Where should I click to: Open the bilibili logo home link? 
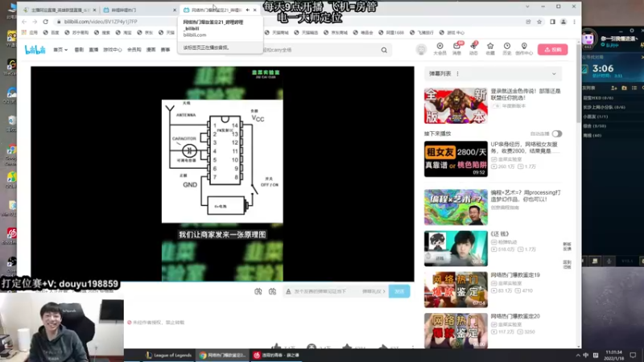click(35, 50)
